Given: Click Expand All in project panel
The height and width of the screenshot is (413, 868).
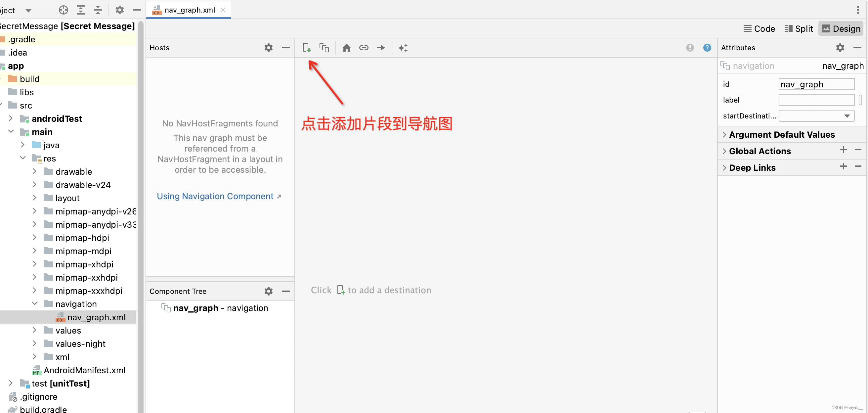Looking at the screenshot, I should point(80,10).
